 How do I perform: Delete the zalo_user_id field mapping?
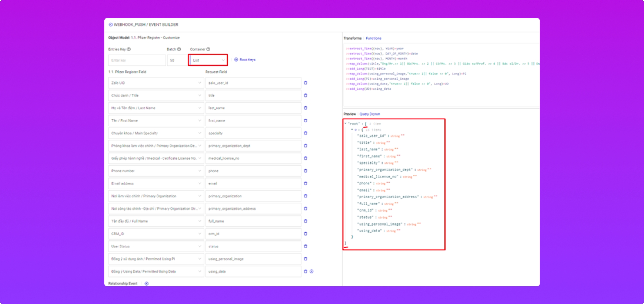[305, 83]
